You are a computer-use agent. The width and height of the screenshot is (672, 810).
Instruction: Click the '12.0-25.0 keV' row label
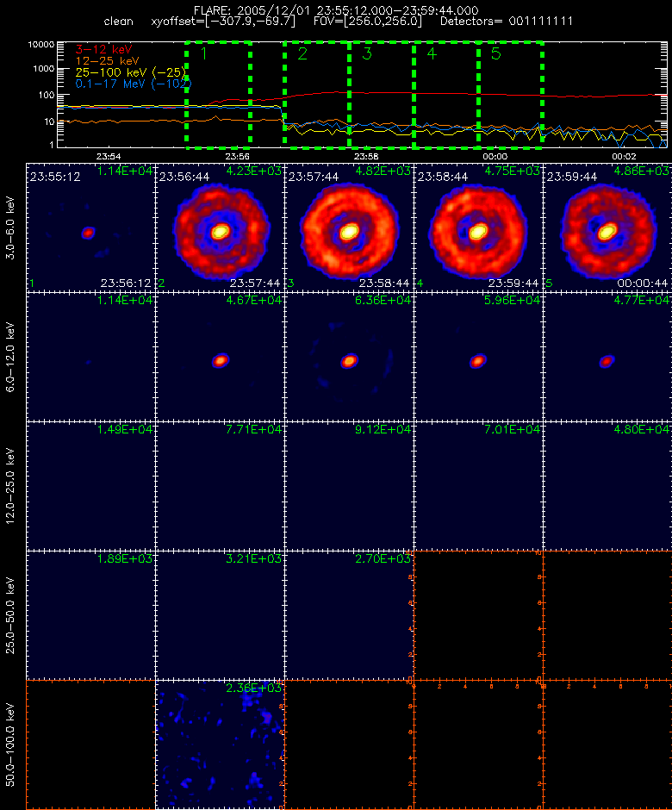point(11,486)
